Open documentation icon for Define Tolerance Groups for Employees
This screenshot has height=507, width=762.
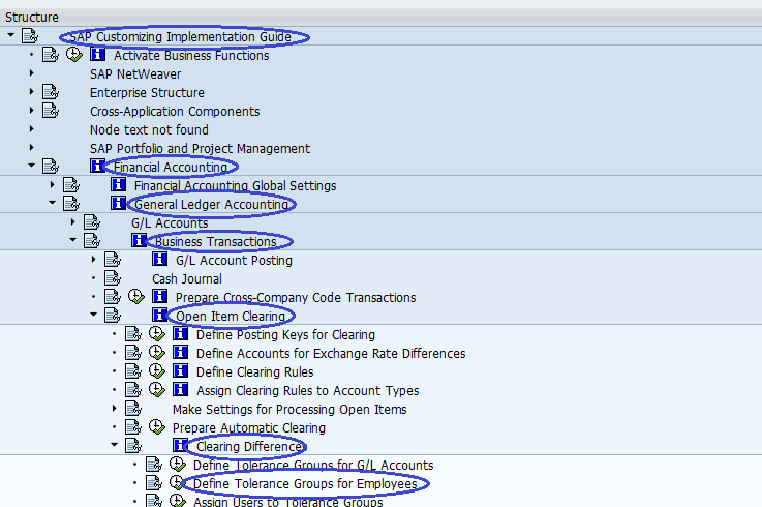154,483
